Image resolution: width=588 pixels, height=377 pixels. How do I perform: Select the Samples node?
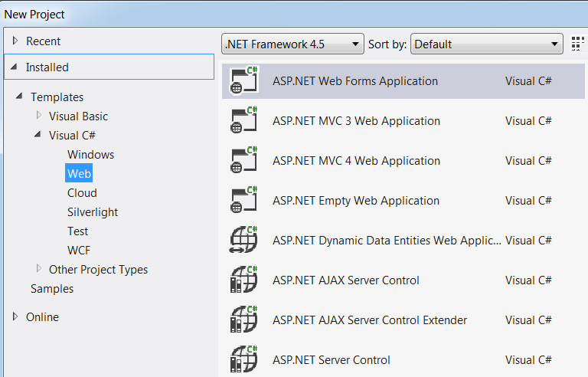52,288
